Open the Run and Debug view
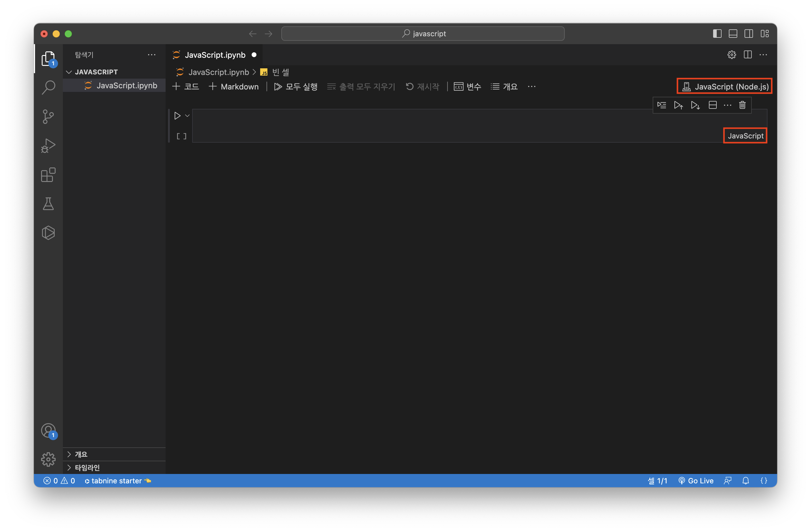This screenshot has width=811, height=532. (48, 145)
